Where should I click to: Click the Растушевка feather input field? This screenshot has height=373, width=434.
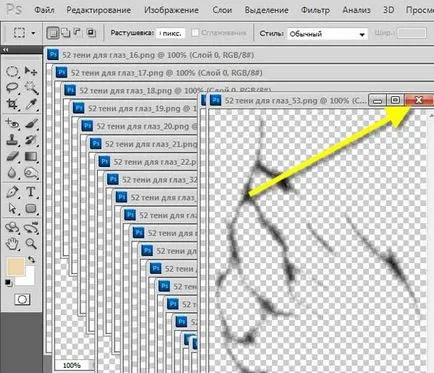point(170,33)
